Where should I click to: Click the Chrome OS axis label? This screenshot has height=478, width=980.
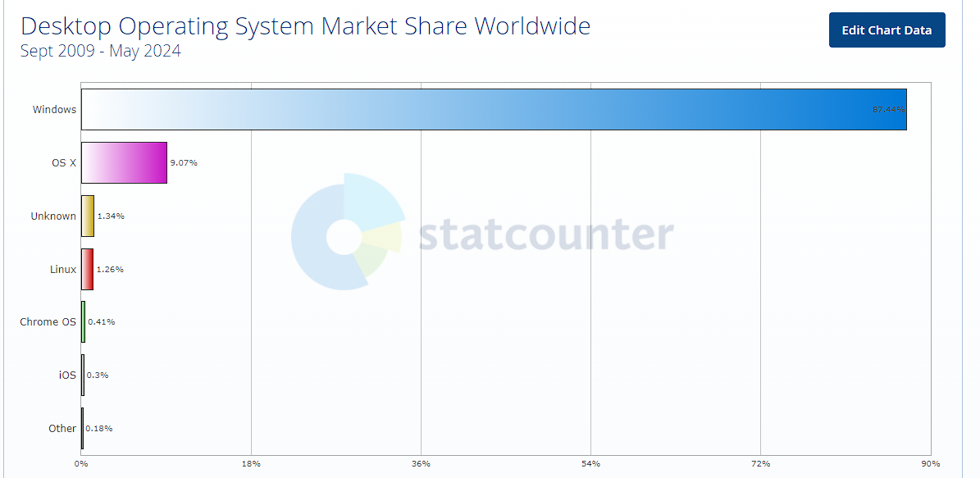point(48,321)
